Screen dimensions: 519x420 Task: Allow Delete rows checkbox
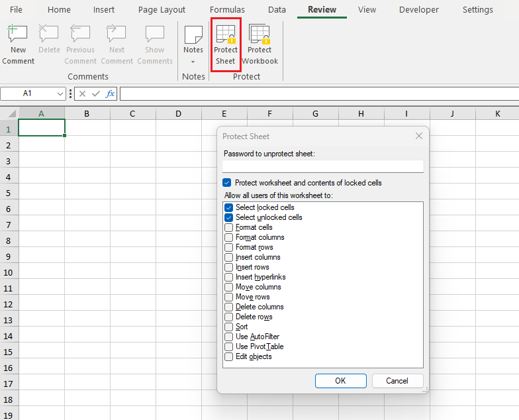click(x=229, y=317)
